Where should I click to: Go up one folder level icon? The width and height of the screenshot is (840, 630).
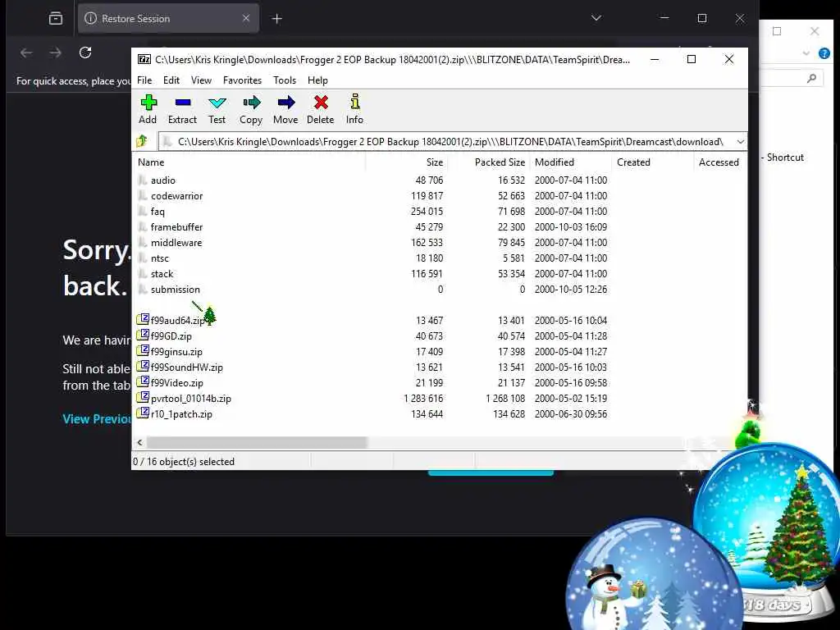pos(142,141)
